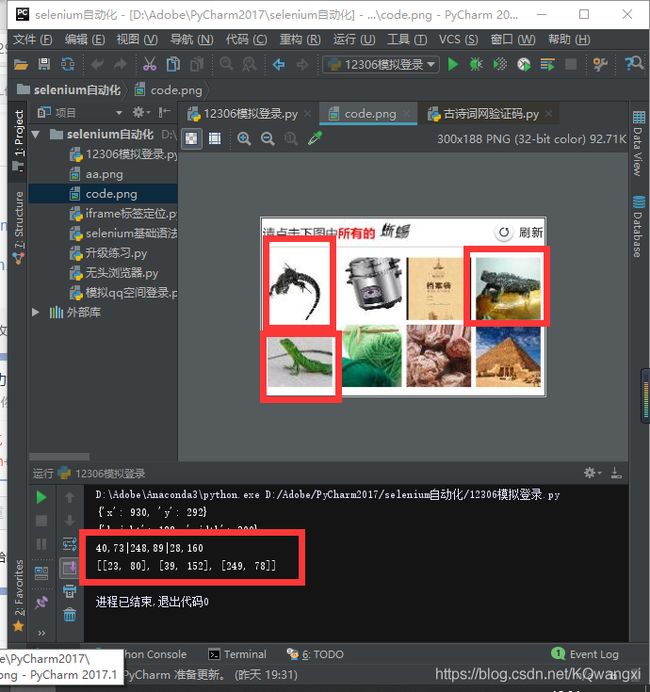Select aa.png in the project tree
This screenshot has height=692, width=650.
(103, 174)
